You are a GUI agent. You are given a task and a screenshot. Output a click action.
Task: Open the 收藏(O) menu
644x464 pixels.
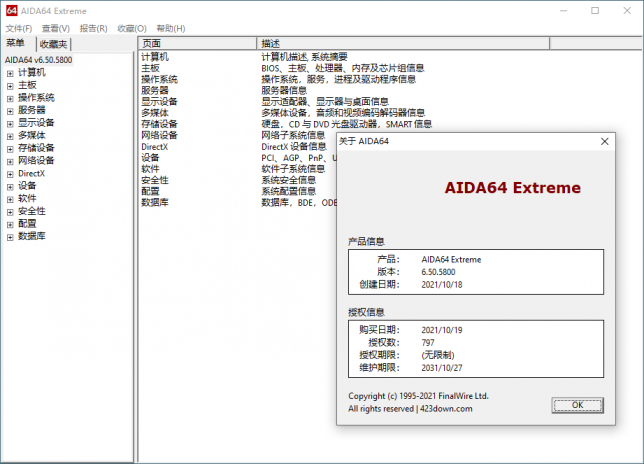(x=132, y=28)
